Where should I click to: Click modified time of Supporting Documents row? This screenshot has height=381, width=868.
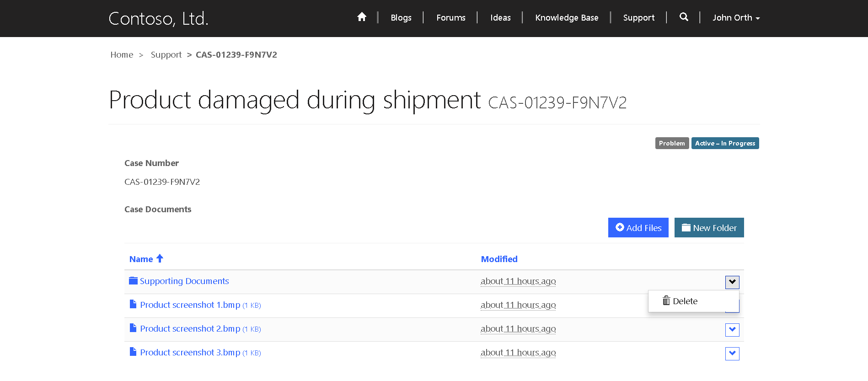tap(518, 281)
